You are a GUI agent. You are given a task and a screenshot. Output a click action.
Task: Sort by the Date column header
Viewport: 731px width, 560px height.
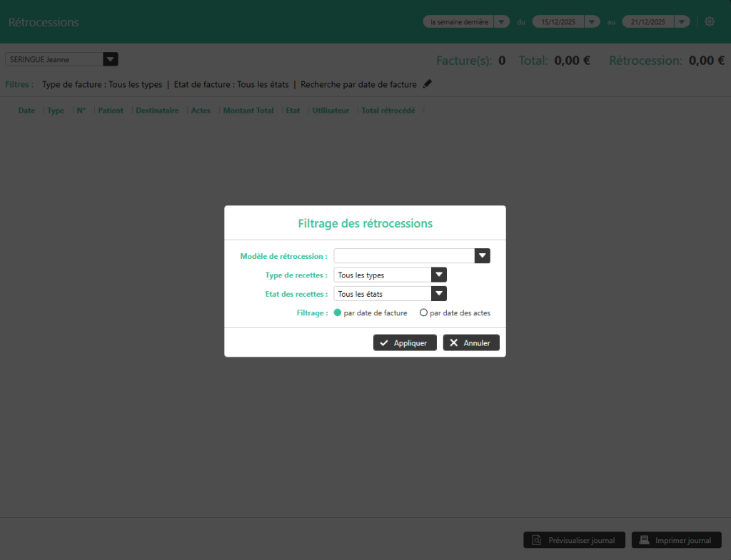tap(26, 111)
